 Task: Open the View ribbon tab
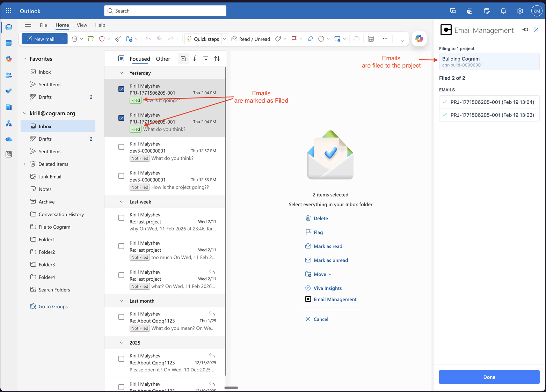(x=82, y=25)
